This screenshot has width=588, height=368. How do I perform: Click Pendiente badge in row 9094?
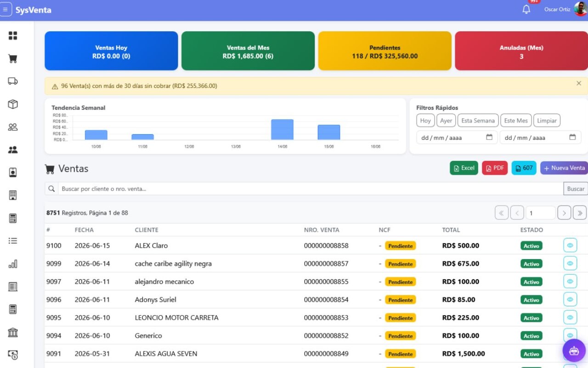pyautogui.click(x=400, y=336)
